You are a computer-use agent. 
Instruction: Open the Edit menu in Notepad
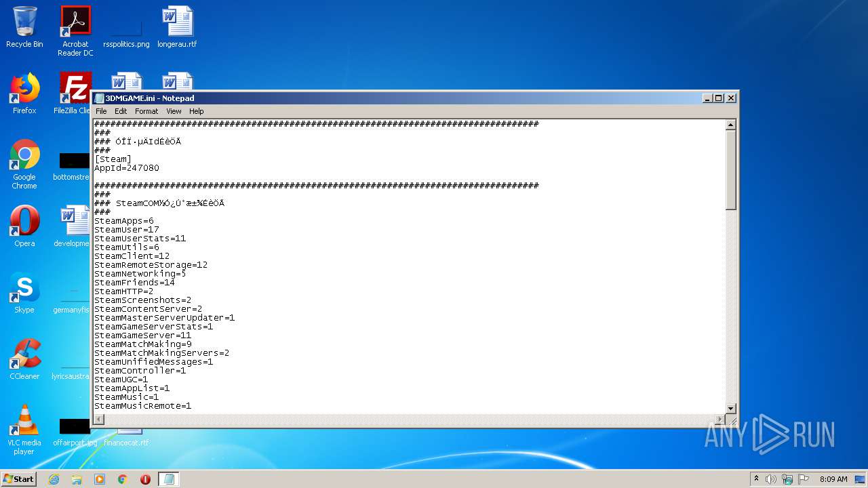point(121,111)
